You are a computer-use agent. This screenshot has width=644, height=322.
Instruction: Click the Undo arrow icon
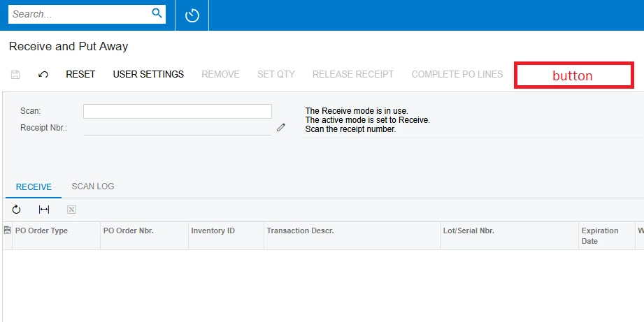43,74
